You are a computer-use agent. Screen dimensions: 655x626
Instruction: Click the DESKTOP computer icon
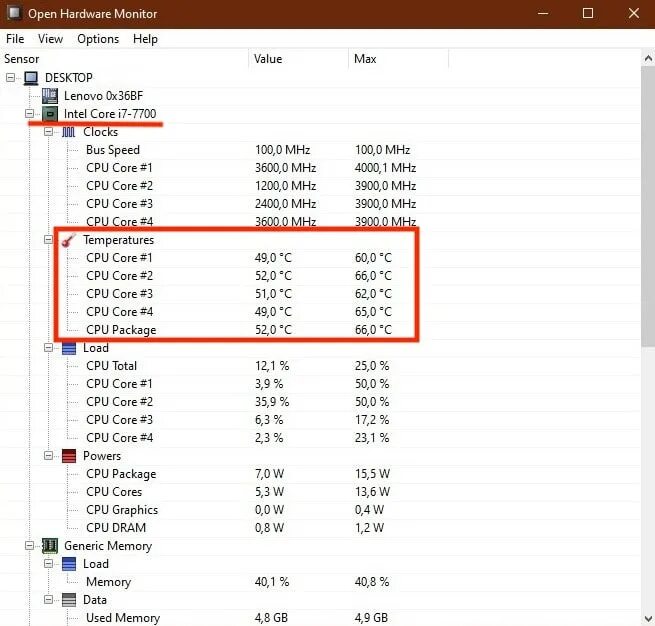[31, 78]
